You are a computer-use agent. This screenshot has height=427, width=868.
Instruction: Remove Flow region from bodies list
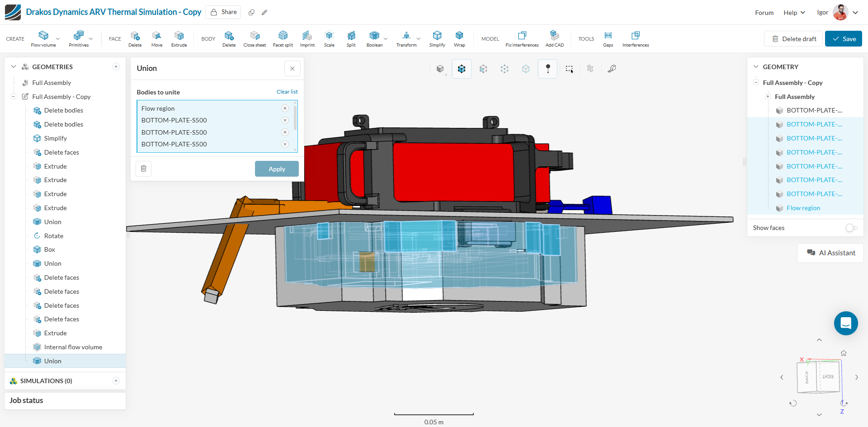point(285,108)
